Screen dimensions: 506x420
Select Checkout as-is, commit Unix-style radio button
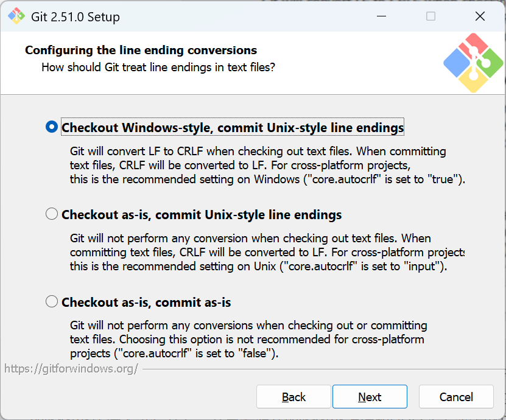(x=52, y=214)
